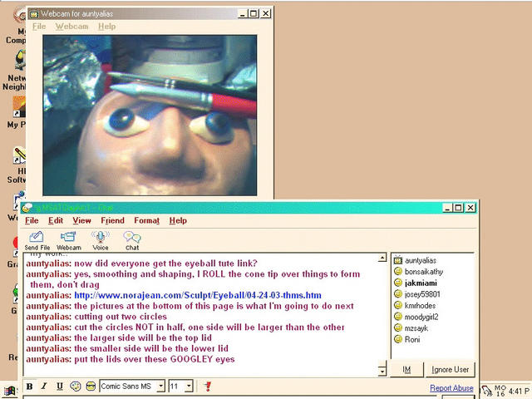Open Help menu in Webcam window
The image size is (532, 399).
[107, 27]
